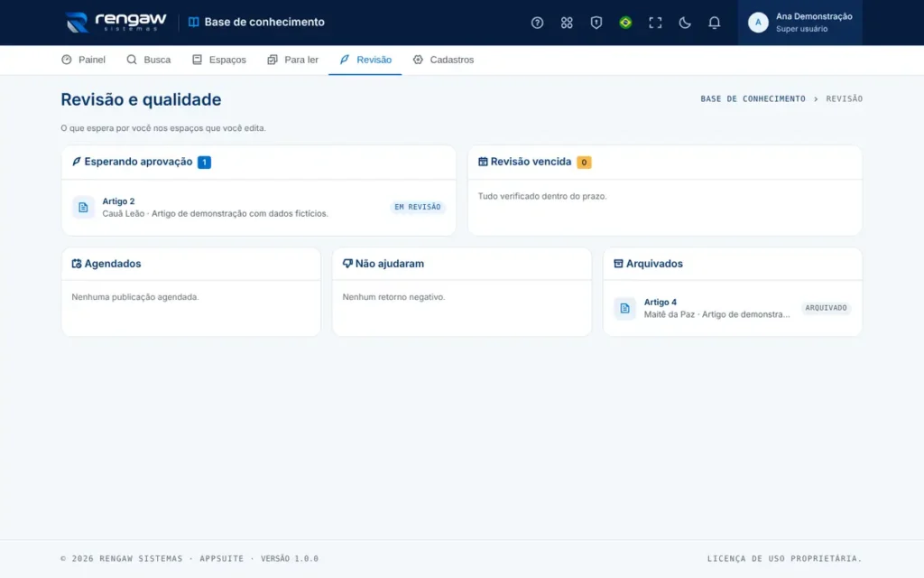Open the Ana Demonstração user menu
The image size is (924, 578).
(799, 23)
